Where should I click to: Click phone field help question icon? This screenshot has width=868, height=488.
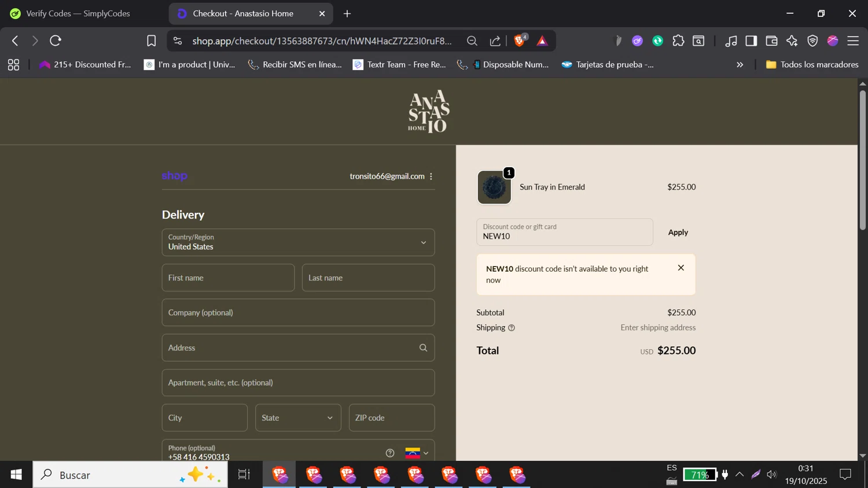[x=390, y=453]
